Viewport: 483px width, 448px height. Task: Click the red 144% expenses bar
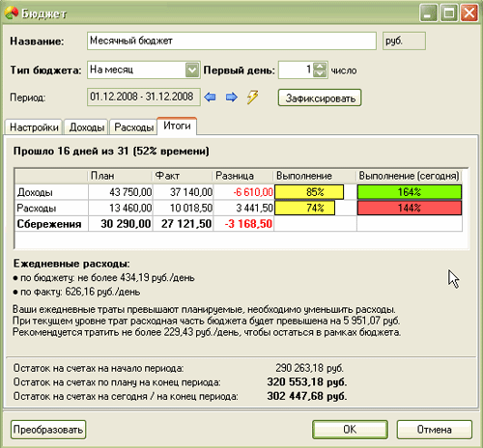[410, 208]
